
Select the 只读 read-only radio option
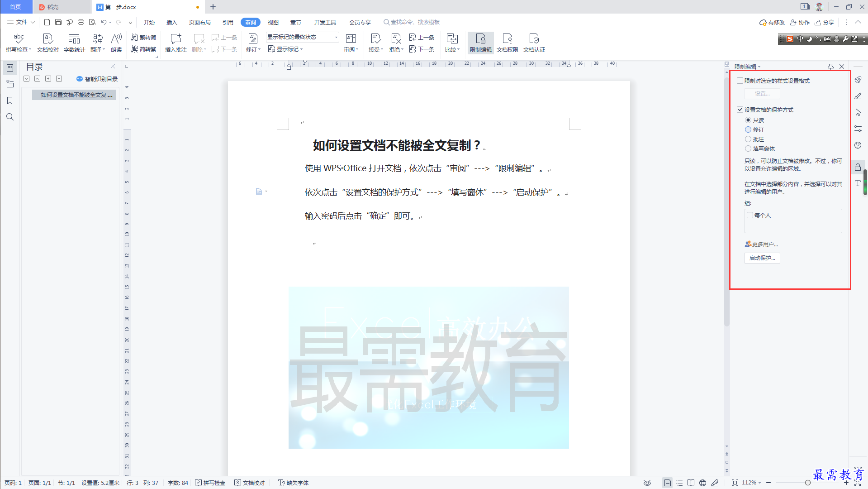click(x=748, y=120)
